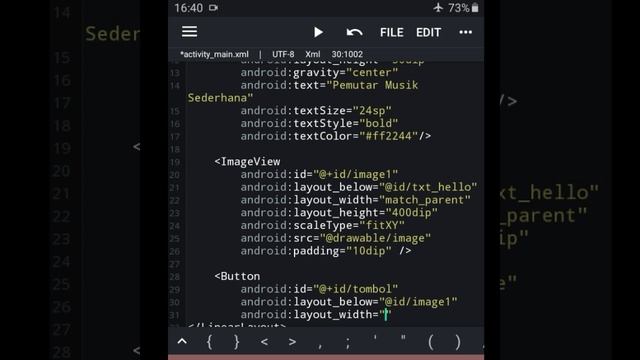The image size is (640, 360).
Task: Change the Xml language mode
Action: tap(313, 54)
